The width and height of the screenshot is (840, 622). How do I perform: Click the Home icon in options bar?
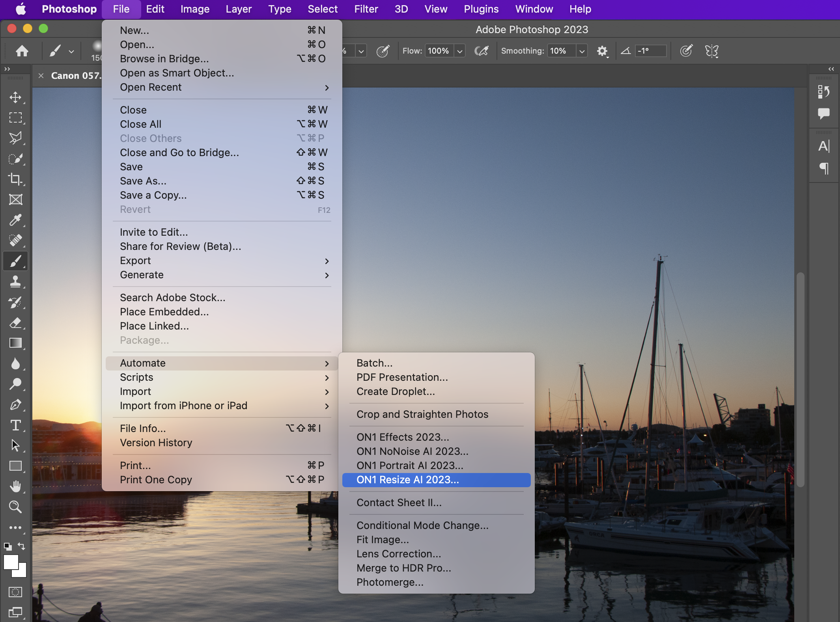[22, 51]
